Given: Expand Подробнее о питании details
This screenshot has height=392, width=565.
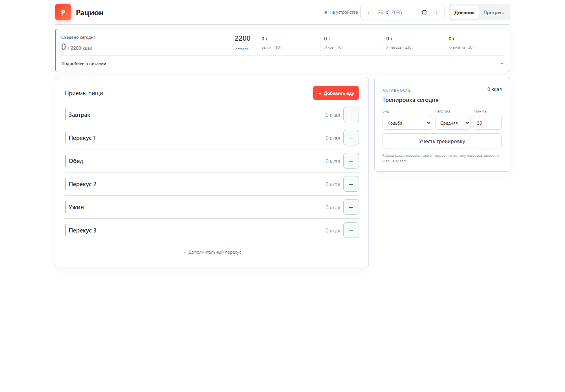Looking at the screenshot, I should [282, 64].
